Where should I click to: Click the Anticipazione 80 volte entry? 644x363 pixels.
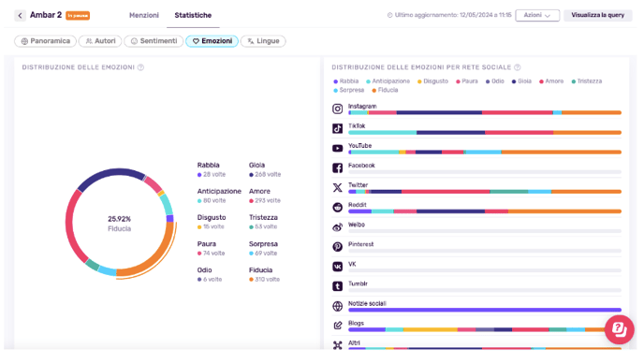tap(219, 196)
